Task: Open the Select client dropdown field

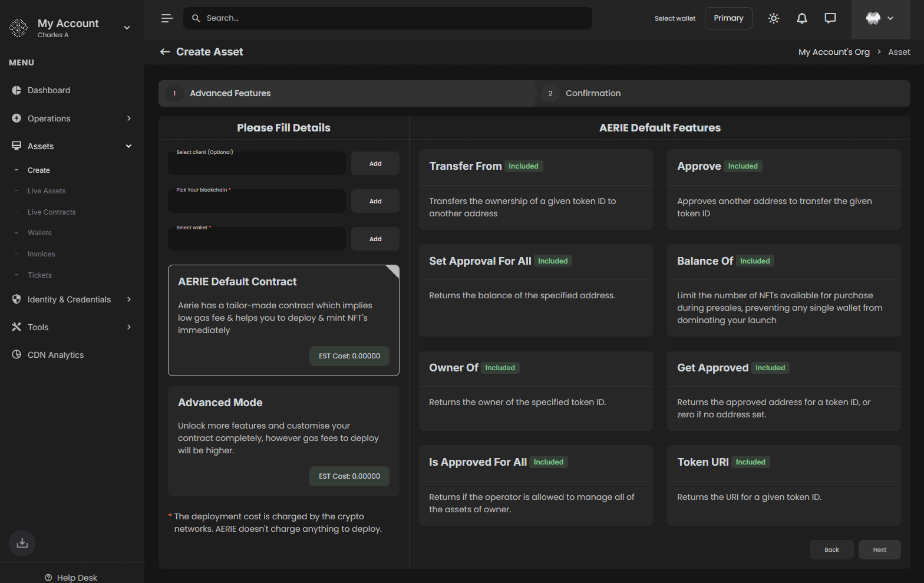Action: (x=257, y=163)
